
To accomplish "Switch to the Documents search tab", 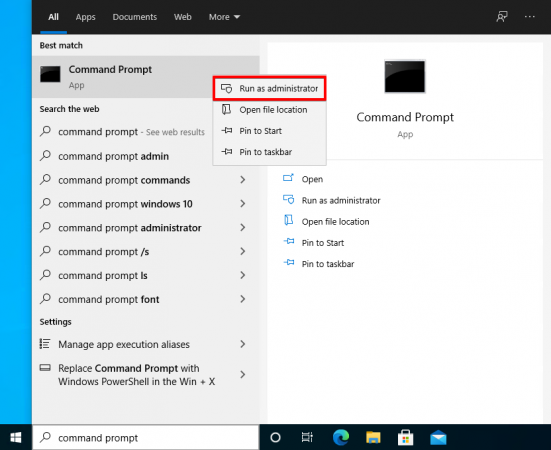I will click(x=135, y=17).
